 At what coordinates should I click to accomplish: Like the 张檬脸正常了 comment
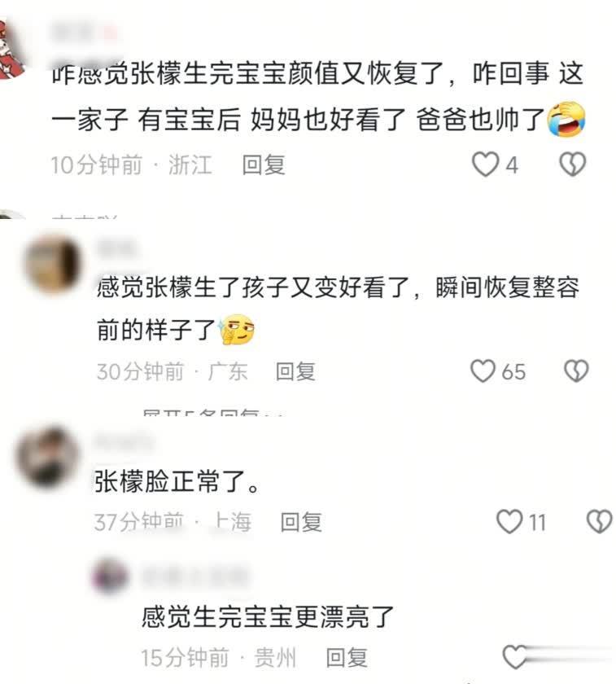[509, 521]
